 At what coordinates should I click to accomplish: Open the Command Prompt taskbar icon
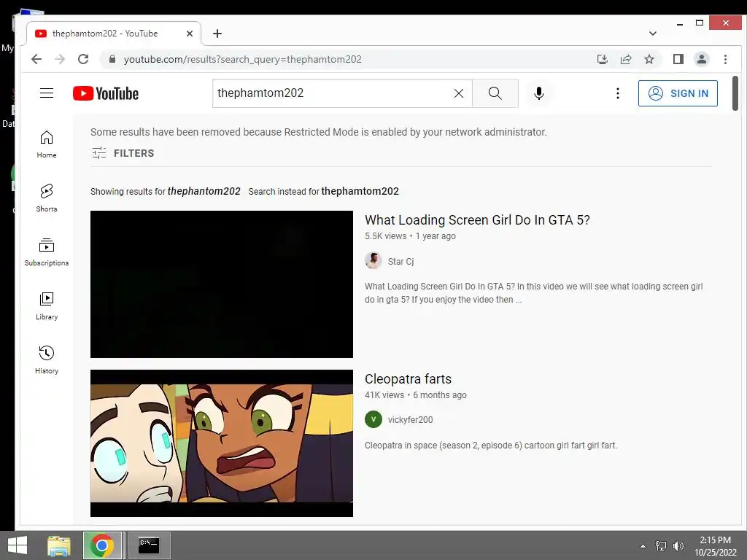149,545
